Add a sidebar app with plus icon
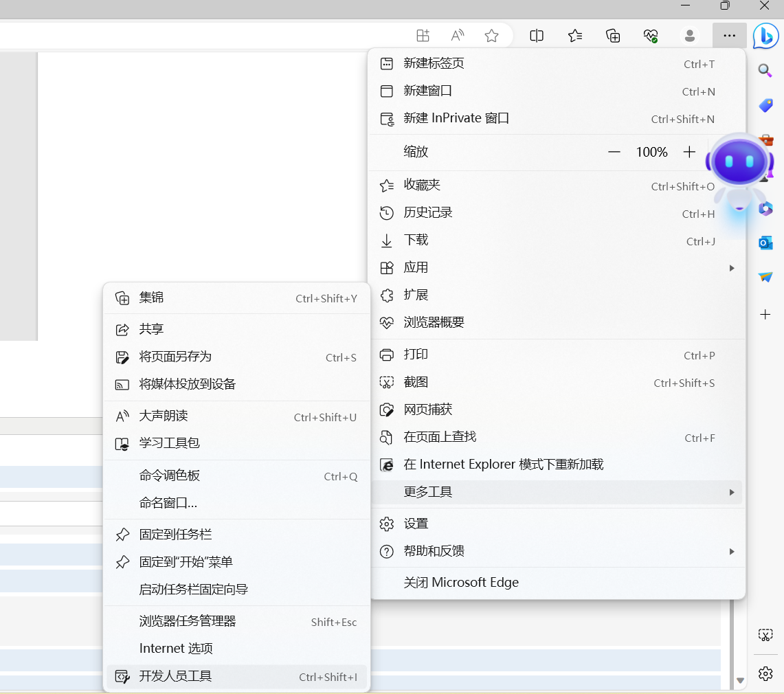This screenshot has width=784, height=694. coord(765,315)
